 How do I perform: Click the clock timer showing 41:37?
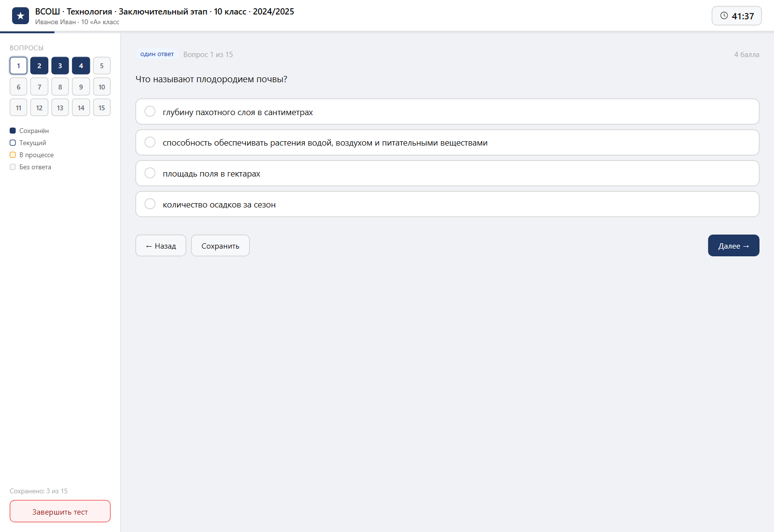coord(737,16)
